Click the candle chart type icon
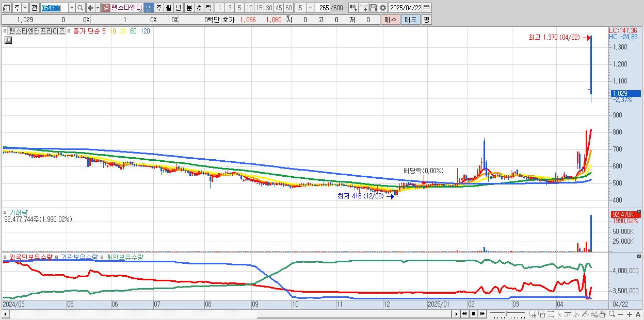This screenshot has height=320, width=644. point(353,8)
